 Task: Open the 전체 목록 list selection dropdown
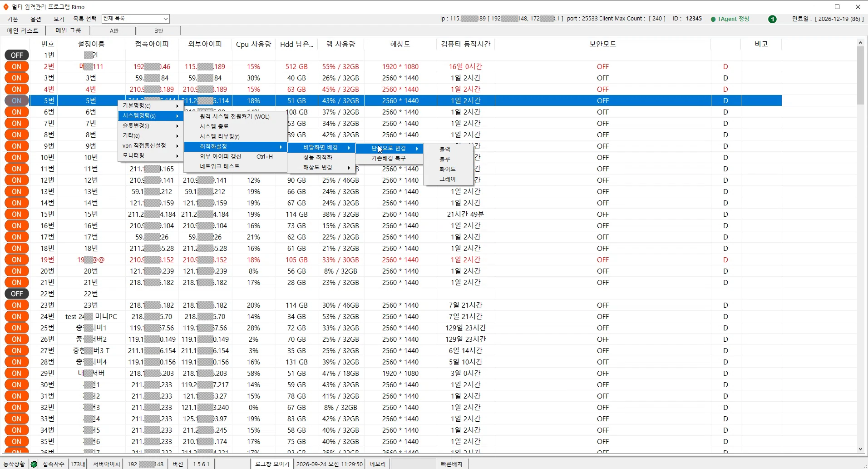point(136,19)
